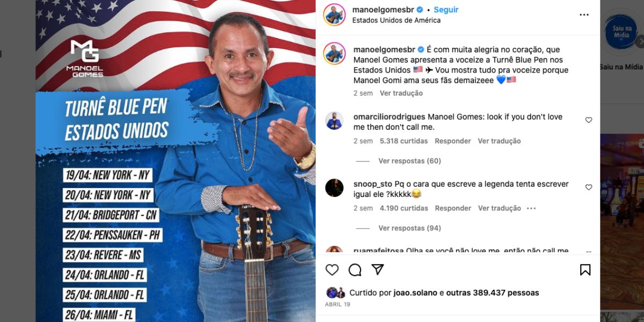Viewport: 644px width, 322px height.
Task: Reply to omarciliorodrigues comment
Action: click(x=453, y=141)
